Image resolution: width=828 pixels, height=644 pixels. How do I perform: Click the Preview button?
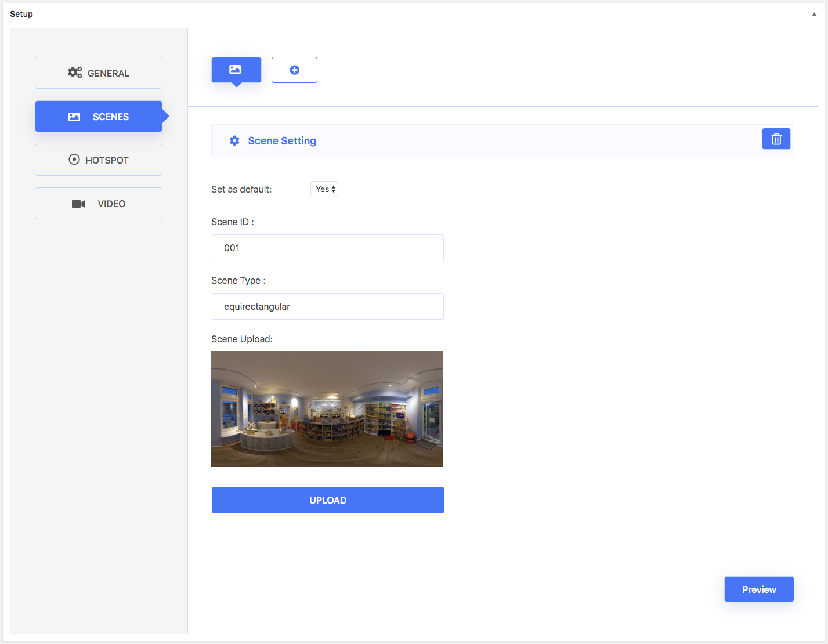[x=758, y=589]
